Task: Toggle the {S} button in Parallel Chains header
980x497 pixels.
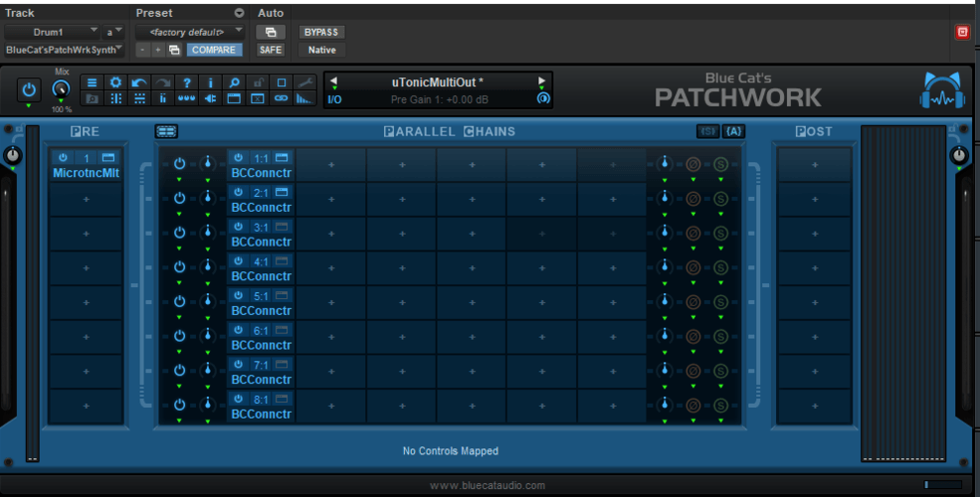Action: coord(708,131)
